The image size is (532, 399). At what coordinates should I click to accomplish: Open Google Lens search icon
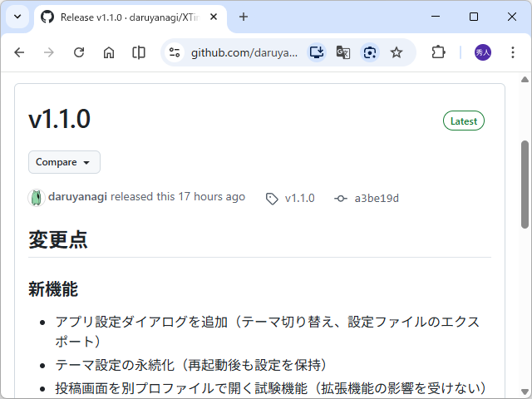(369, 52)
